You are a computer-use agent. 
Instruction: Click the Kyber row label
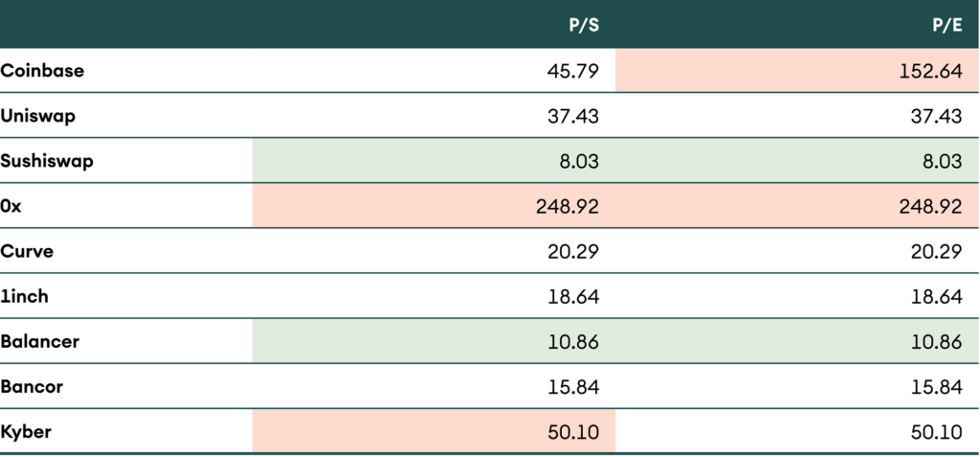point(26,432)
